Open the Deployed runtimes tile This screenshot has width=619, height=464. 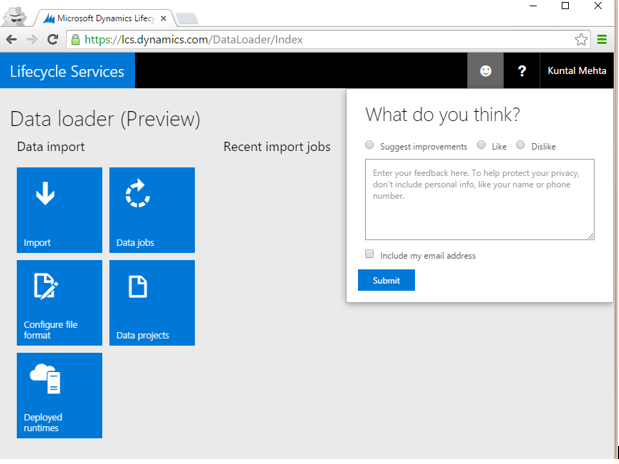point(59,395)
